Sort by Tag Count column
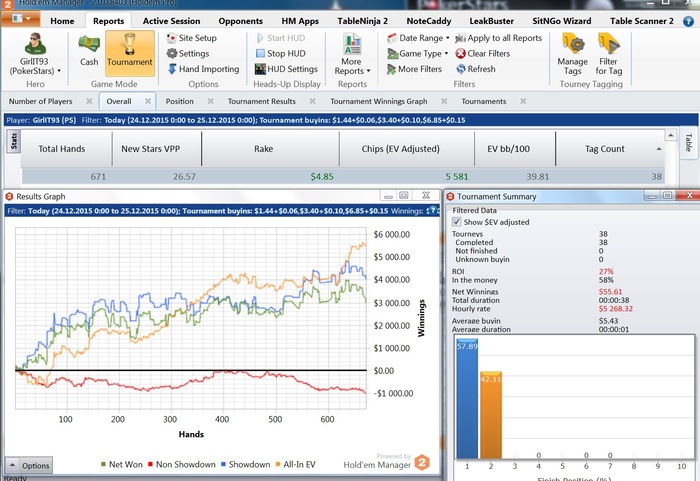The image size is (700, 481). (610, 149)
